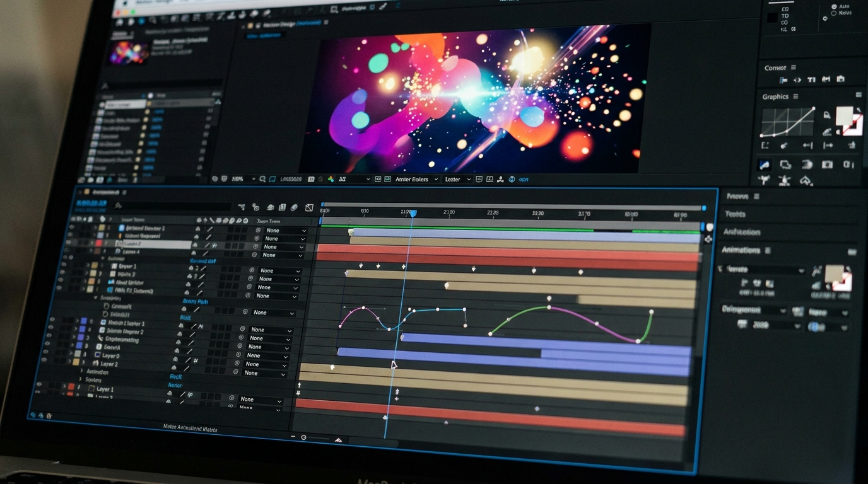Click the split-screen icon right of the Lezter dropdown
The height and width of the screenshot is (484, 868).
coord(479,180)
